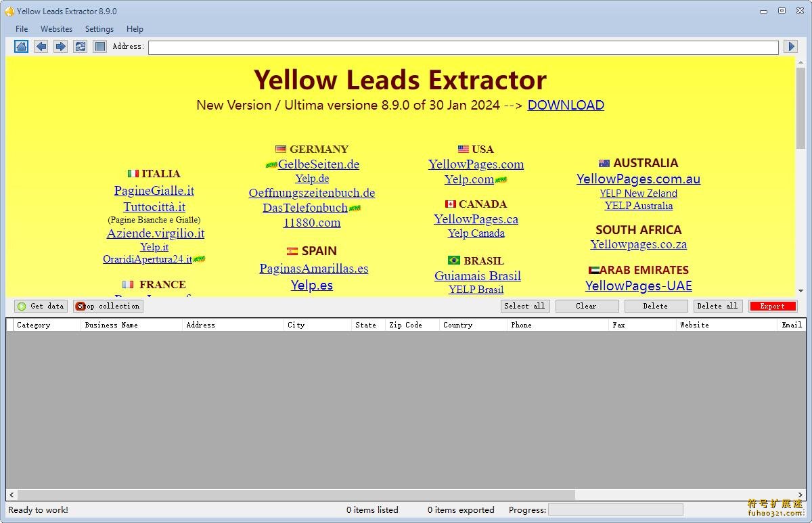
Task: Open the YellowPages-UAE link
Action: 638,286
